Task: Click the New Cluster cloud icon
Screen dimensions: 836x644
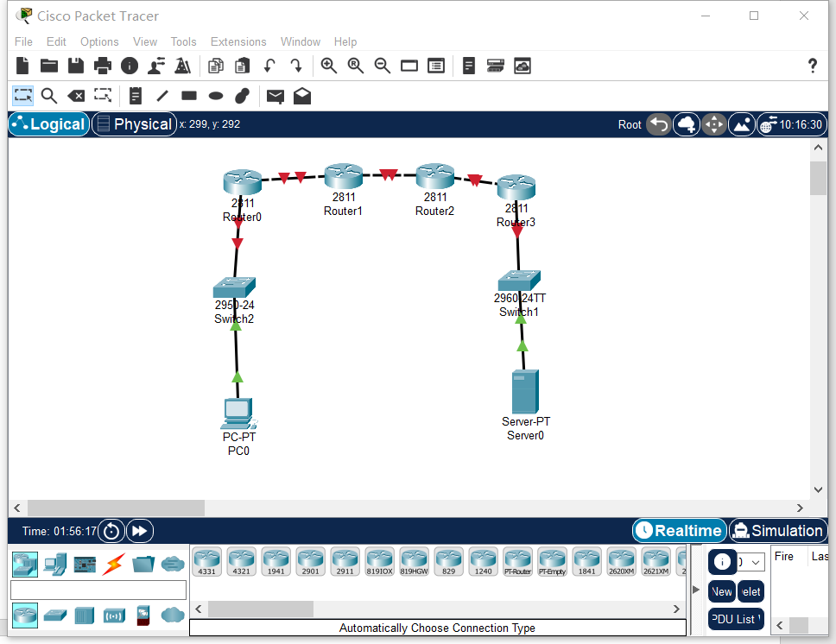Action: pyautogui.click(x=687, y=125)
